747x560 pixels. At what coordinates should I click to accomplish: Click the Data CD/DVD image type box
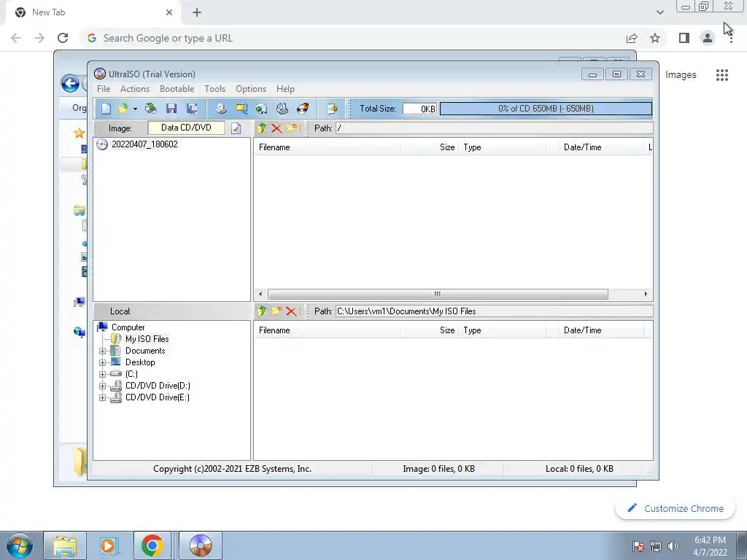pyautogui.click(x=186, y=128)
